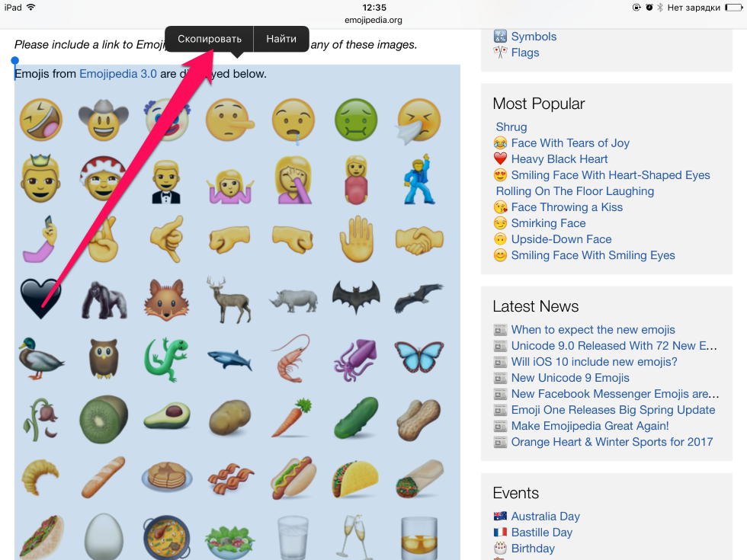Screen dimensions: 747x560
Task: Select the blue butterfly emoji
Action: point(419,357)
